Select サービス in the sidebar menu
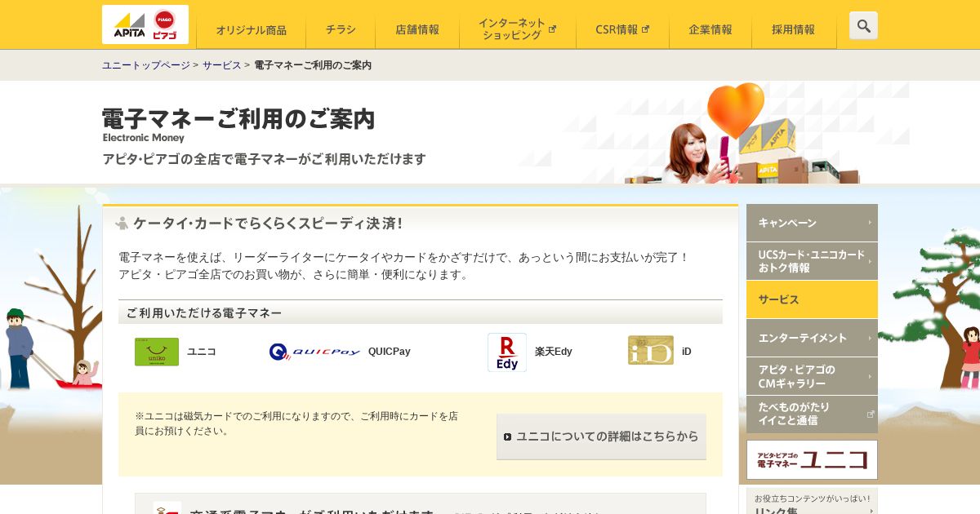 [812, 299]
